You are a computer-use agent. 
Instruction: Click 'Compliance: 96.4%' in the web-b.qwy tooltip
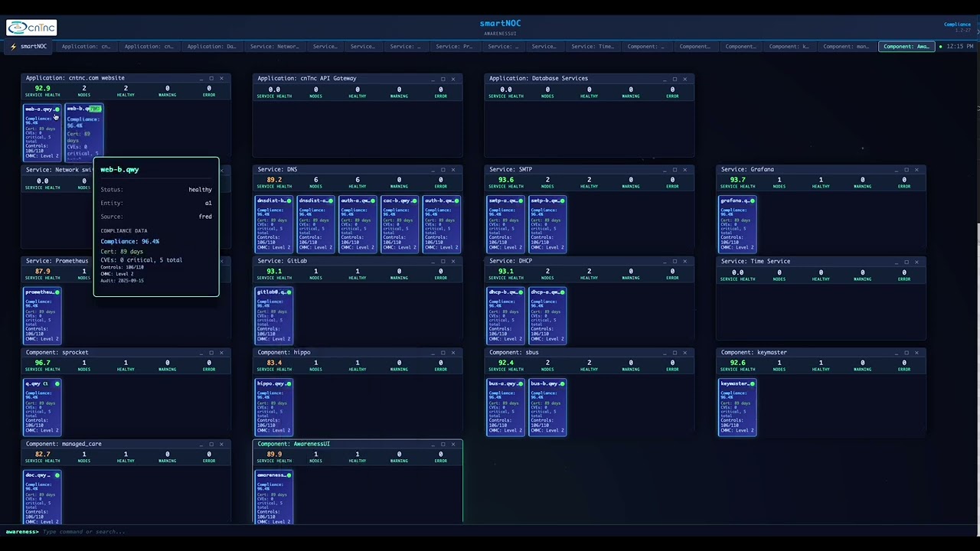coord(130,242)
